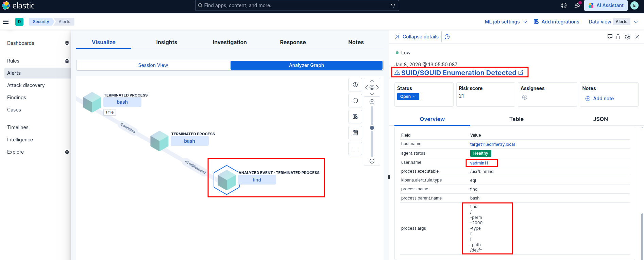Add an assignee with plus icon
Image resolution: width=644 pixels, height=260 pixels.
[525, 98]
